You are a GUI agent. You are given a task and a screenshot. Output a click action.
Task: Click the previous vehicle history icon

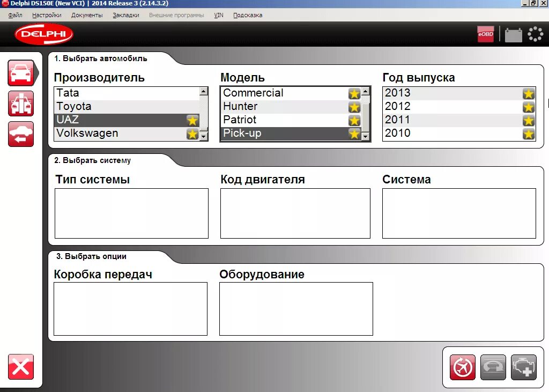pyautogui.click(x=21, y=134)
